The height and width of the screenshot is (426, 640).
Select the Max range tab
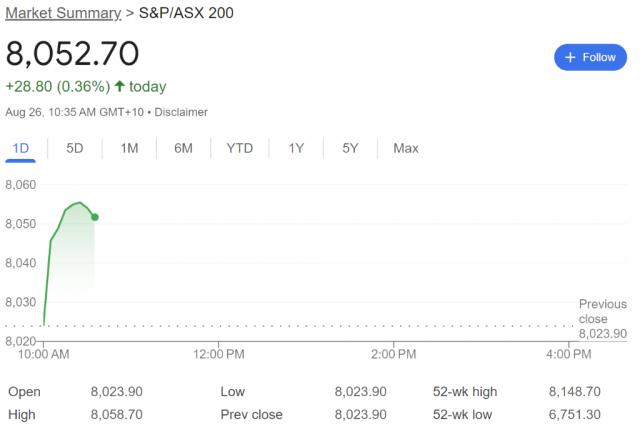(x=405, y=149)
